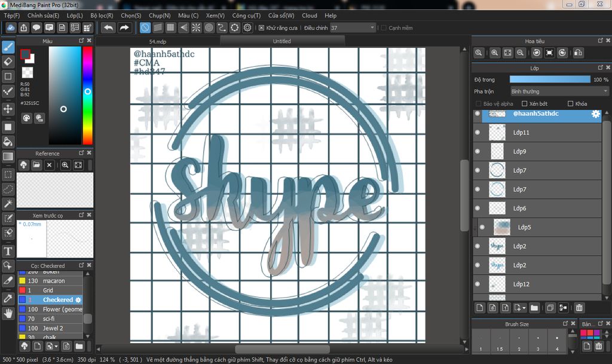Viewport: 612px width, 364px height.
Task: Select the Lớp9 layer name
Action: (x=519, y=151)
